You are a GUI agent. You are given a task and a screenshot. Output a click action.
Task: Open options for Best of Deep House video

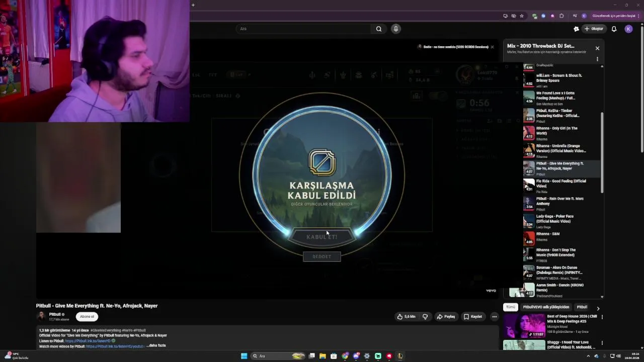602,317
